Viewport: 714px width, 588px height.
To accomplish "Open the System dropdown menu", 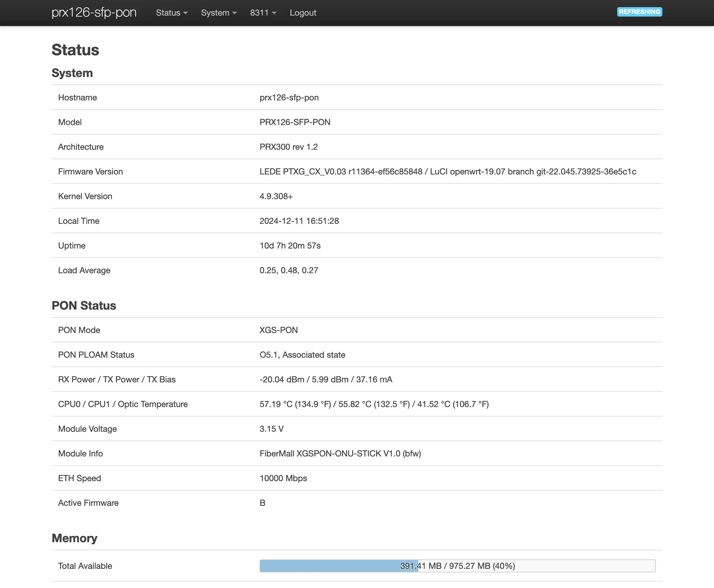I will 219,13.
